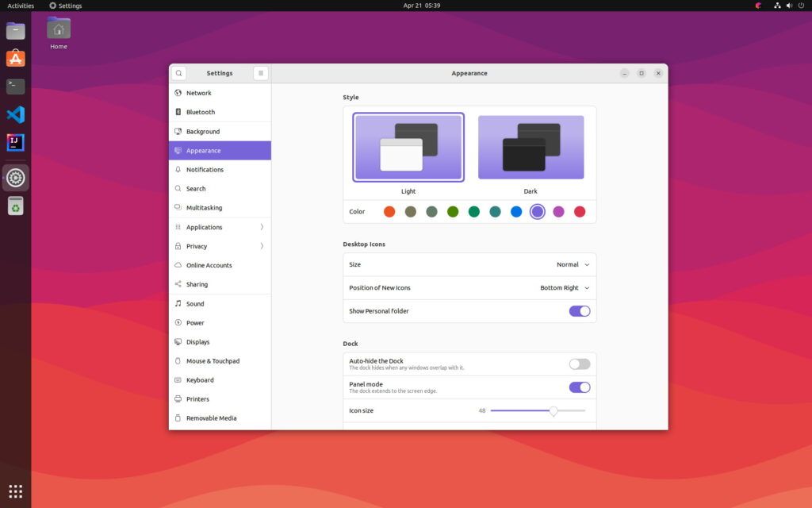Open Ubuntu Software from the dock
The width and height of the screenshot is (812, 508).
click(16, 59)
